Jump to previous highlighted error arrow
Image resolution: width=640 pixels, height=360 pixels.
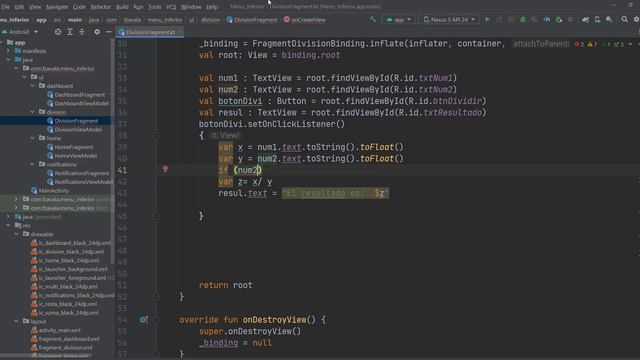pos(630,44)
